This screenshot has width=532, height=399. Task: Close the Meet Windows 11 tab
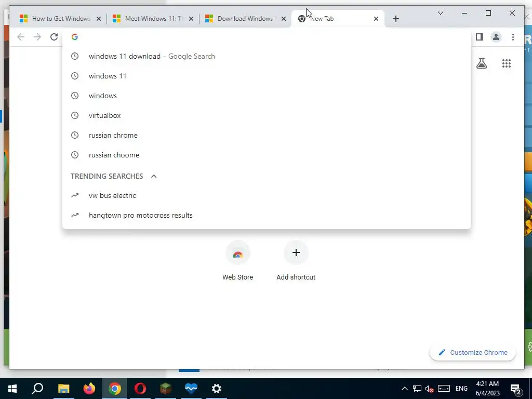tap(191, 19)
